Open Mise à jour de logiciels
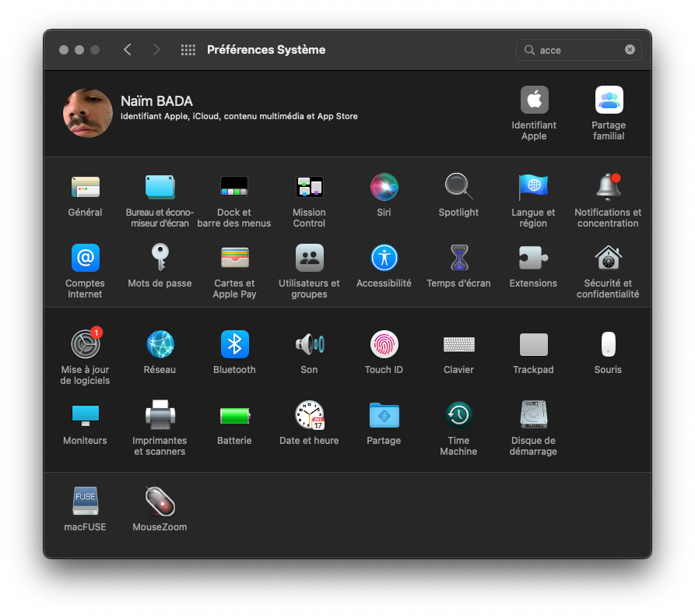The height and width of the screenshot is (616, 695). tap(85, 344)
